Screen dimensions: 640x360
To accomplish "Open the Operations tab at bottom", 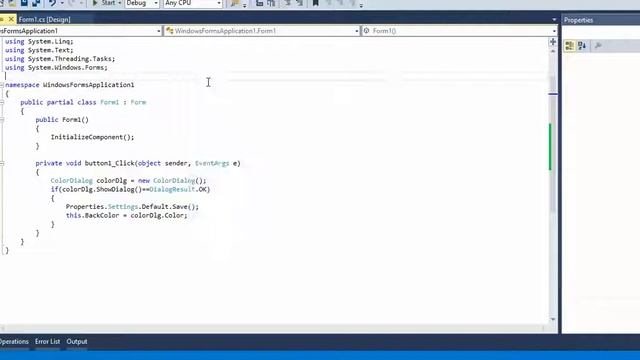I will point(14,342).
